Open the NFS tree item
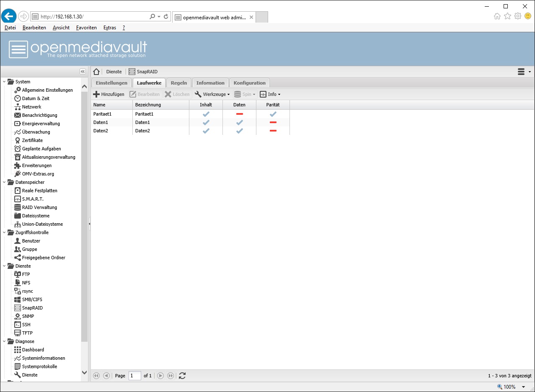The height and width of the screenshot is (392, 535). click(26, 283)
